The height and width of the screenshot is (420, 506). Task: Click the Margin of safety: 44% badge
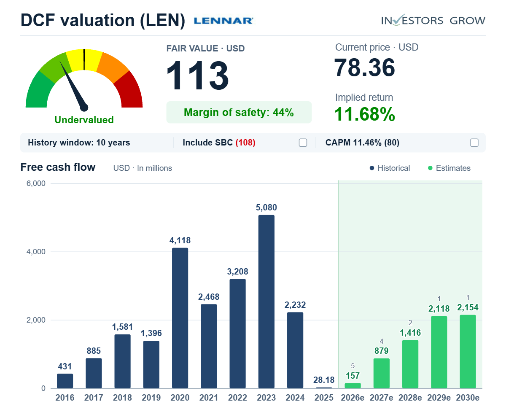tap(239, 112)
